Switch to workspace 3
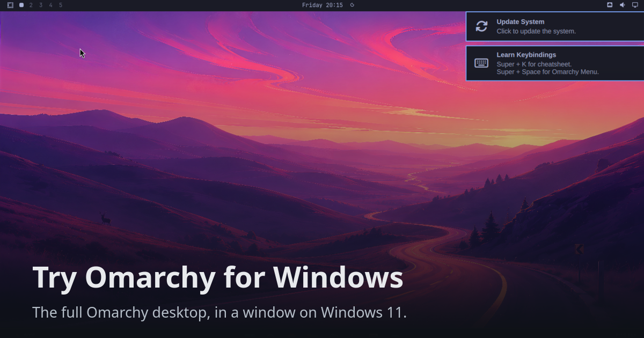This screenshot has height=338, width=644. click(x=41, y=5)
